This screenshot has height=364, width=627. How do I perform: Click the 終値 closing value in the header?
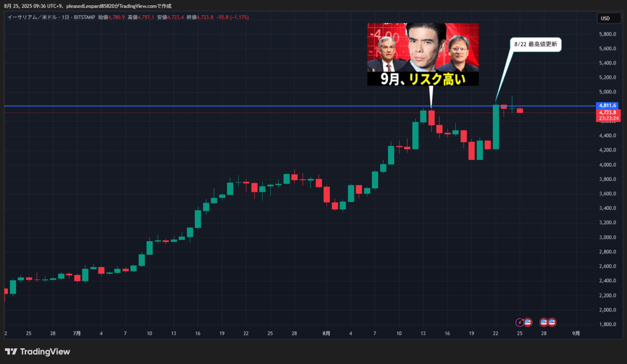205,17
